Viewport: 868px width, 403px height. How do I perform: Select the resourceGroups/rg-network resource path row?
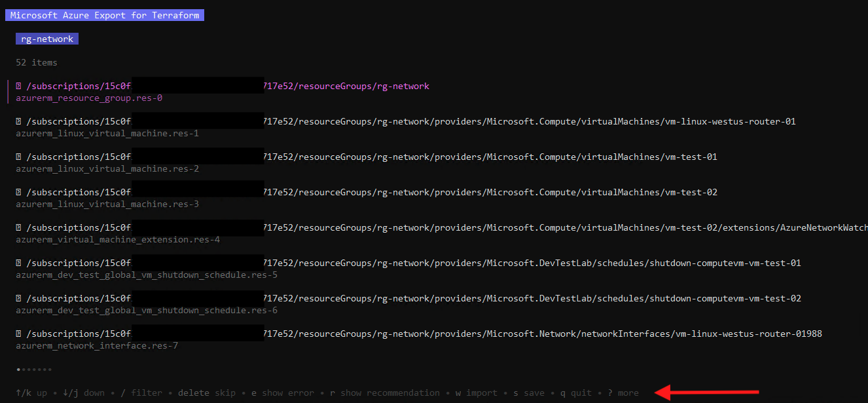coord(223,86)
